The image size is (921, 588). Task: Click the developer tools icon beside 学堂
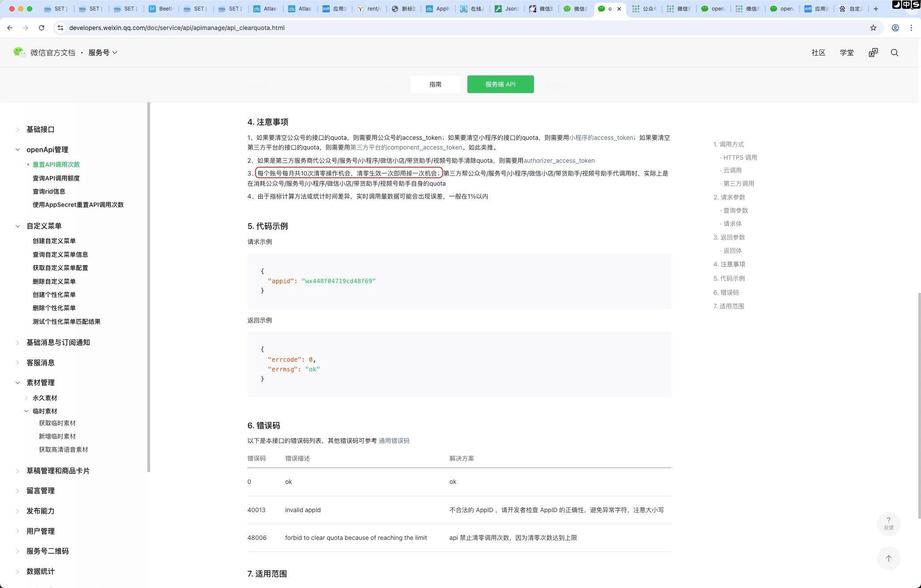click(873, 52)
